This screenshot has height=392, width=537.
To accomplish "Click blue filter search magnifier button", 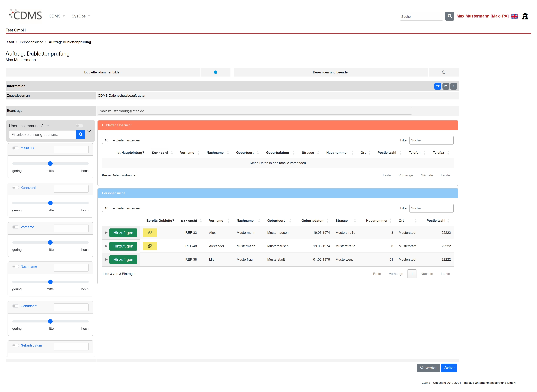I will click(81, 134).
